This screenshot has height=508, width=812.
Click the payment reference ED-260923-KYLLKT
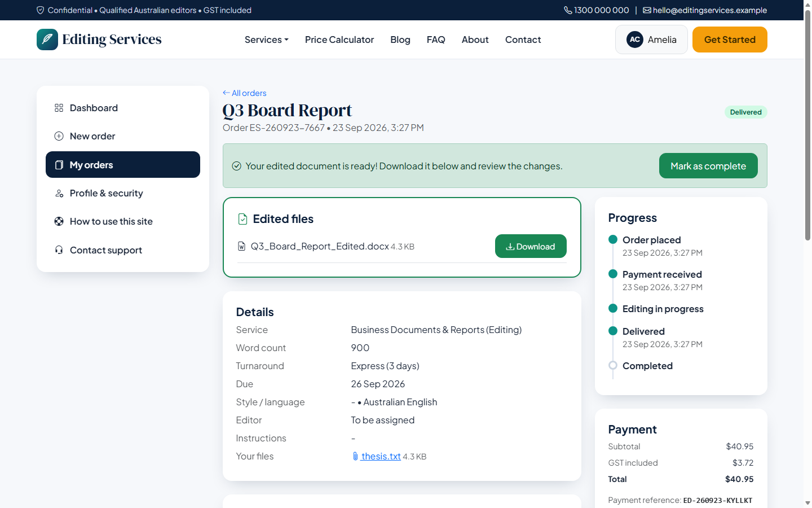pos(718,500)
